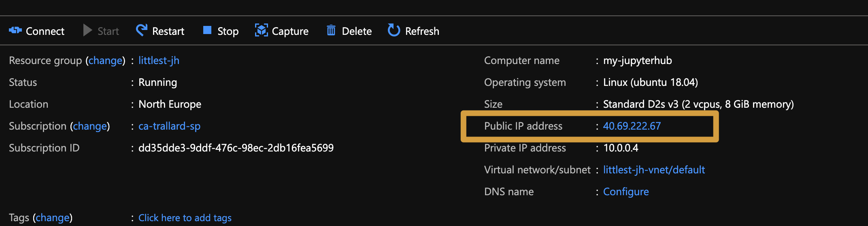Screen dimensions: 868x226
Task: Change the subscription
Action: 90,126
